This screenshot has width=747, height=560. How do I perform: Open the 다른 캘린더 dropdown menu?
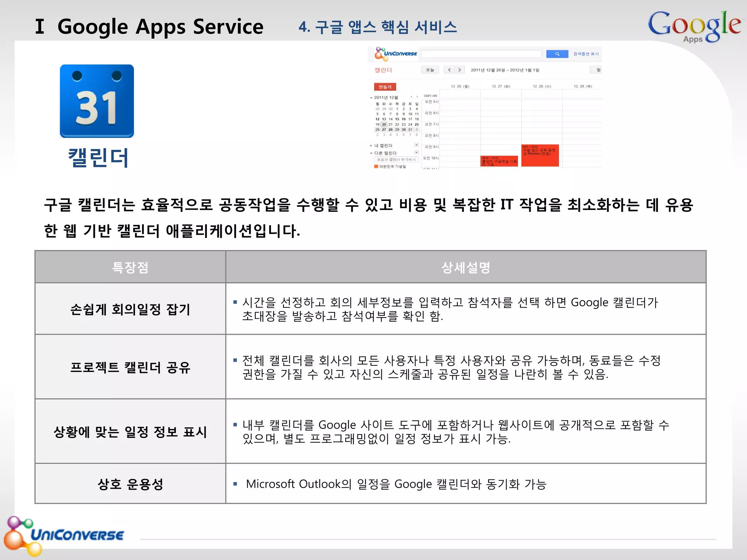416,152
